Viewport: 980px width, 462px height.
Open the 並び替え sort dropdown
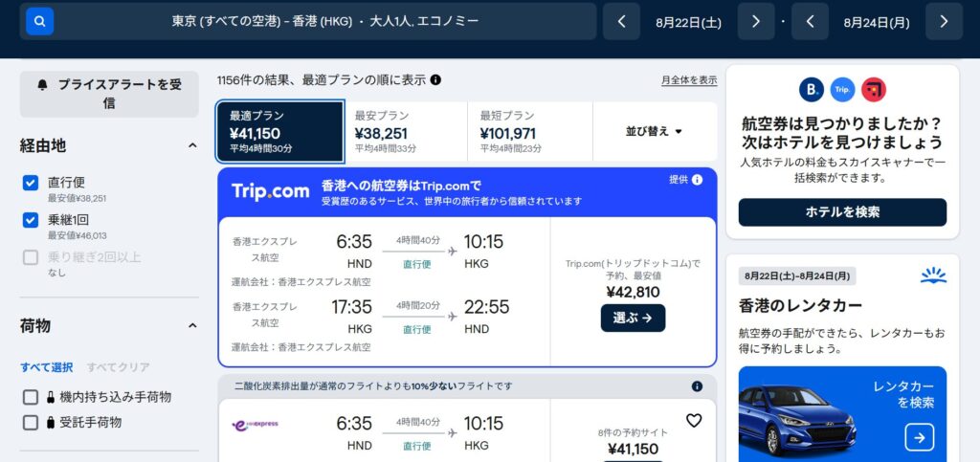pos(655,131)
